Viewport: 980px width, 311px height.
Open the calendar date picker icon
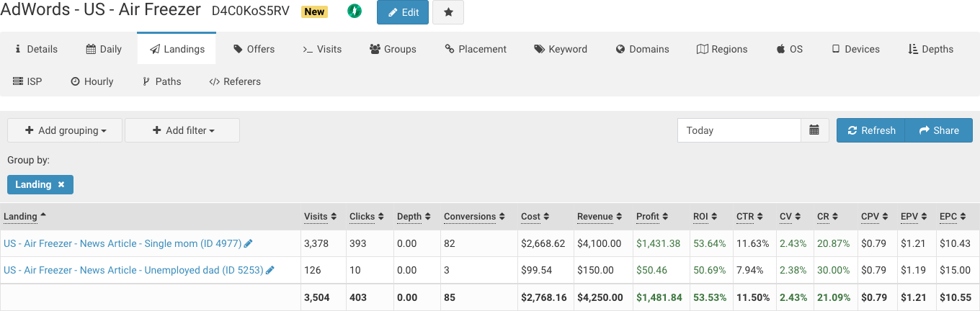[x=814, y=130]
